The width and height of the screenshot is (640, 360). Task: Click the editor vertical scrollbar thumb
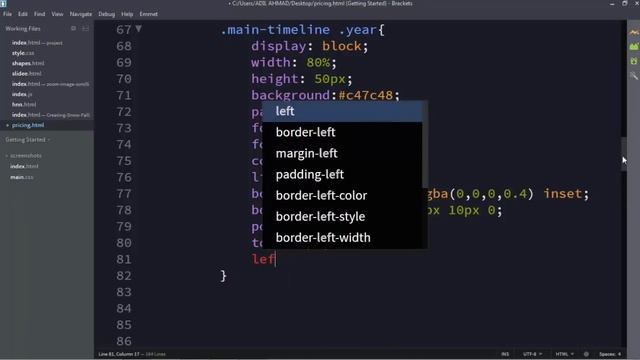[624, 154]
